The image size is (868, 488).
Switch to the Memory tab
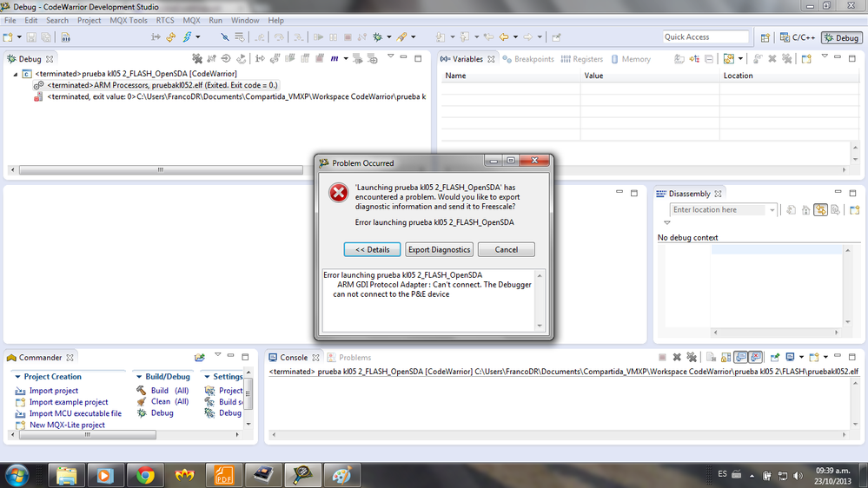point(631,59)
